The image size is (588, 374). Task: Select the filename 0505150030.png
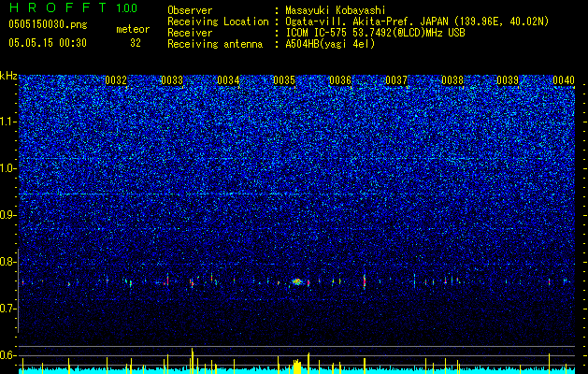click(x=48, y=25)
